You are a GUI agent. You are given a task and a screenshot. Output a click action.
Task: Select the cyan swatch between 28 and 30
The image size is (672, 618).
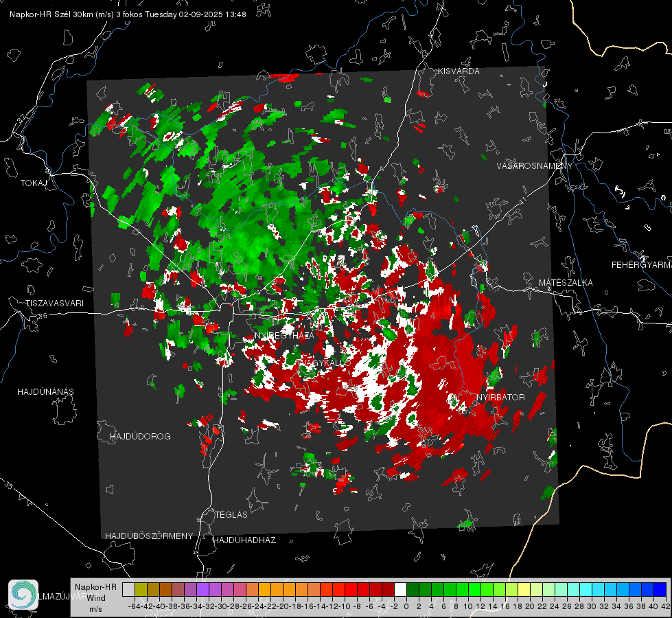(586, 589)
